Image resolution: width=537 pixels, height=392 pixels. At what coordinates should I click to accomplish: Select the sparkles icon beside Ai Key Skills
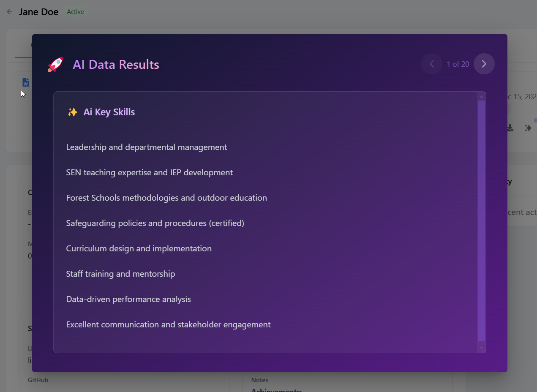[x=72, y=112]
